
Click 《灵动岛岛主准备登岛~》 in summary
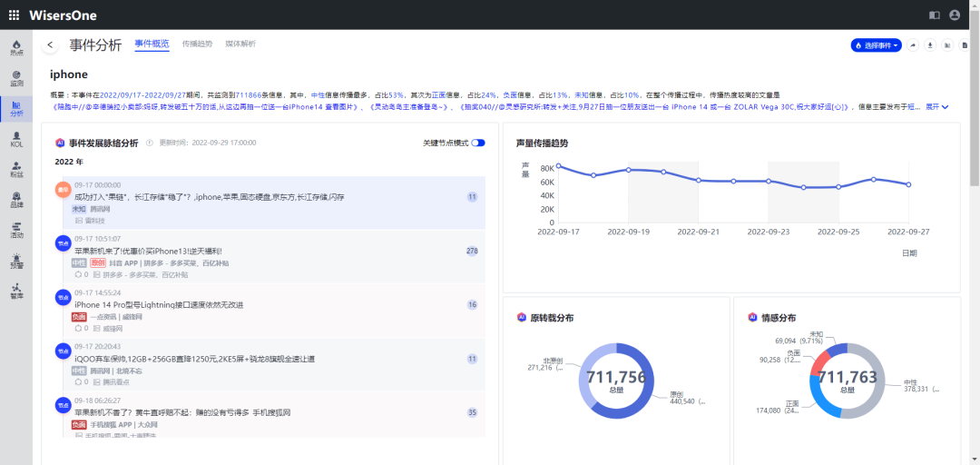[409, 107]
